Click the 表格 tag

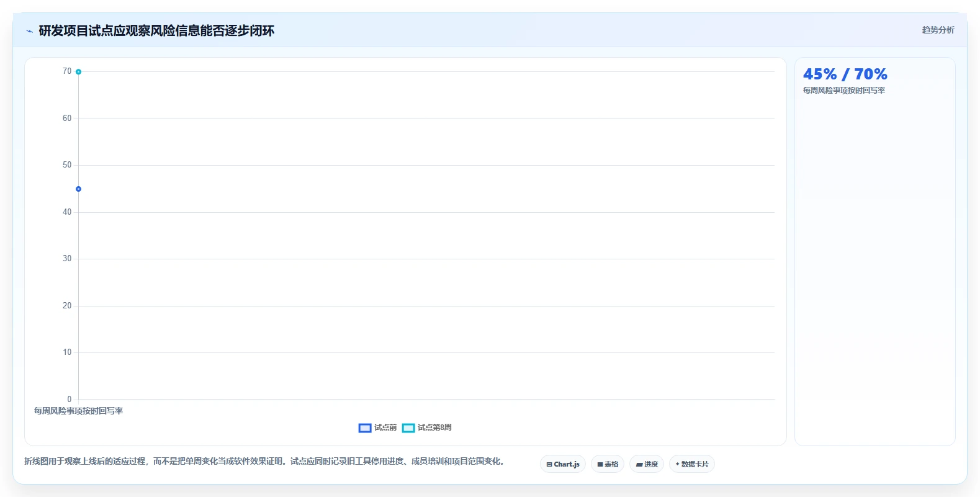click(608, 464)
